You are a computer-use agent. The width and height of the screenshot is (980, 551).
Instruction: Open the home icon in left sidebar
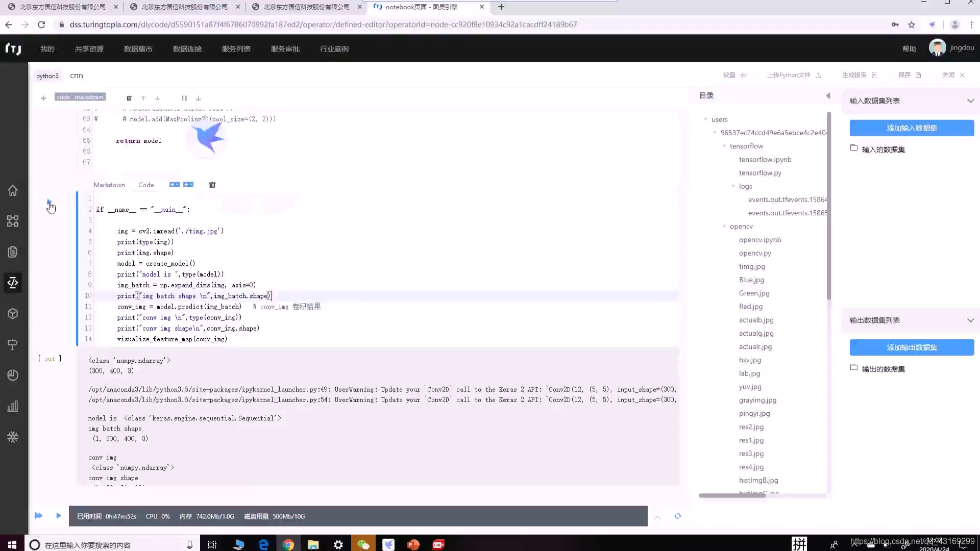[x=13, y=190]
